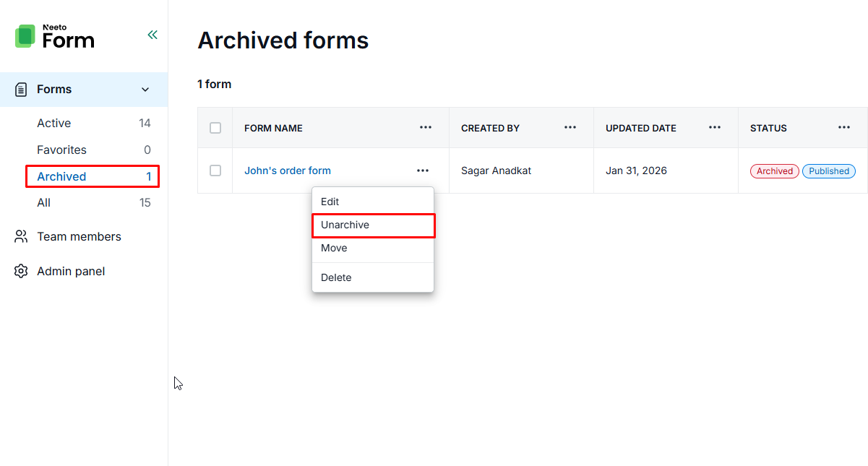
Task: Open the Status column options ellipsis
Action: (844, 128)
